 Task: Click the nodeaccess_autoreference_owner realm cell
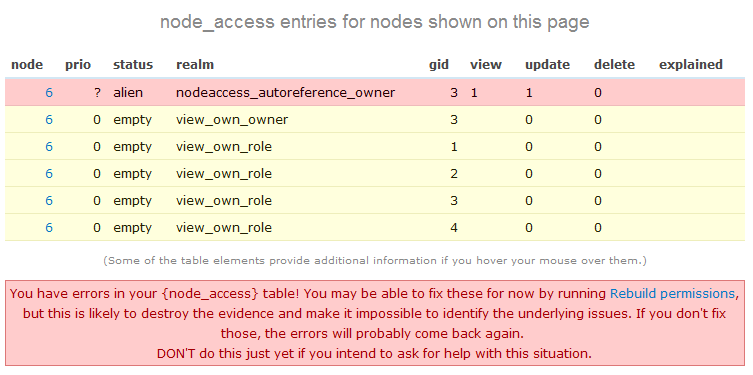[285, 93]
